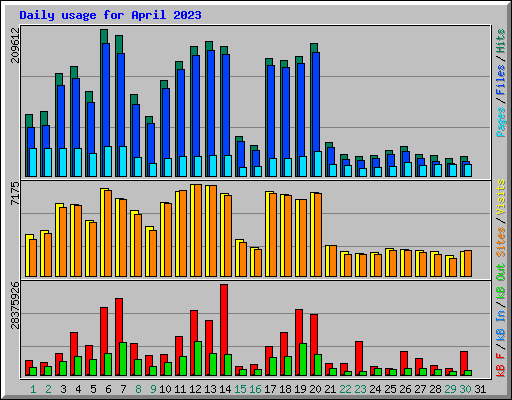This screenshot has height=400, width=512.
Task: Select day 16 on the x-axis
Action: point(255,389)
